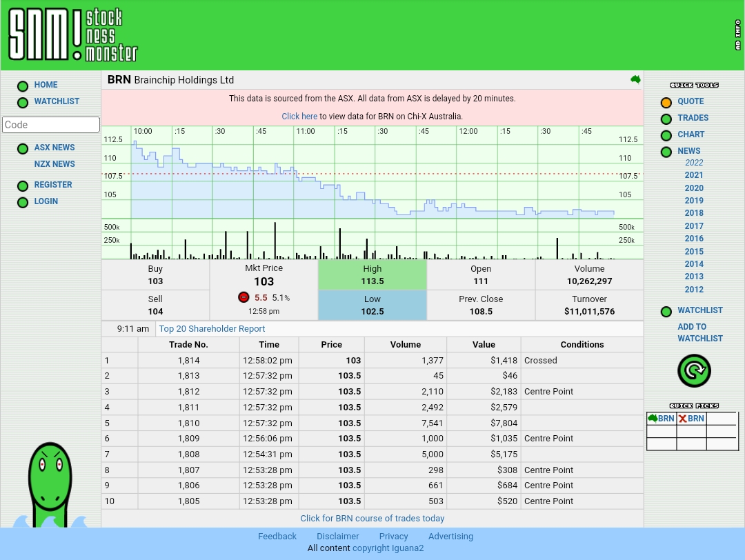Click the Stock Ness Monster logo
This screenshot has width=745, height=560.
(73, 34)
